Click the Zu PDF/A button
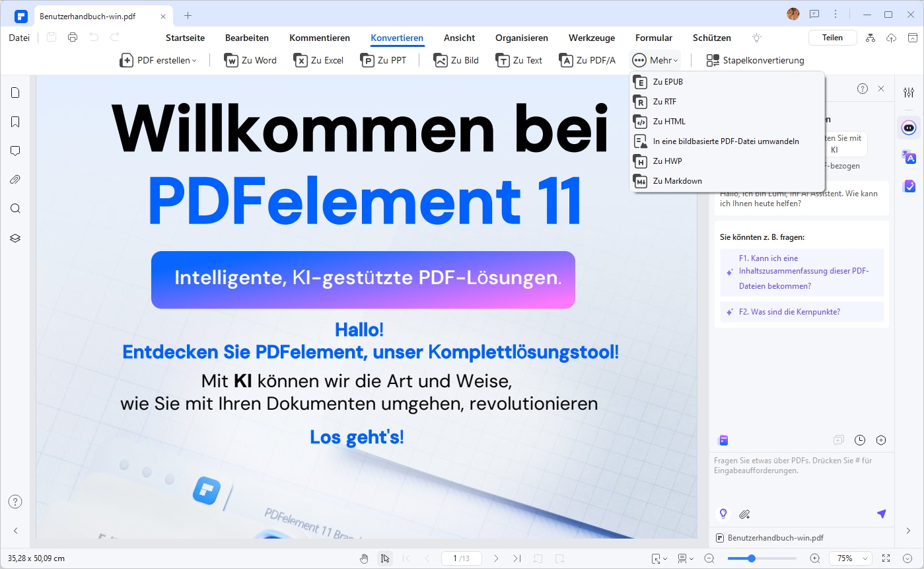 click(587, 60)
